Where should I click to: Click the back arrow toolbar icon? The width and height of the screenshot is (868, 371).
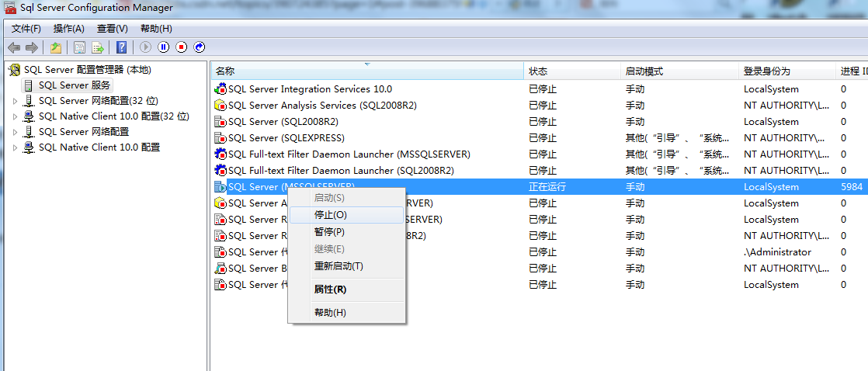click(x=13, y=47)
